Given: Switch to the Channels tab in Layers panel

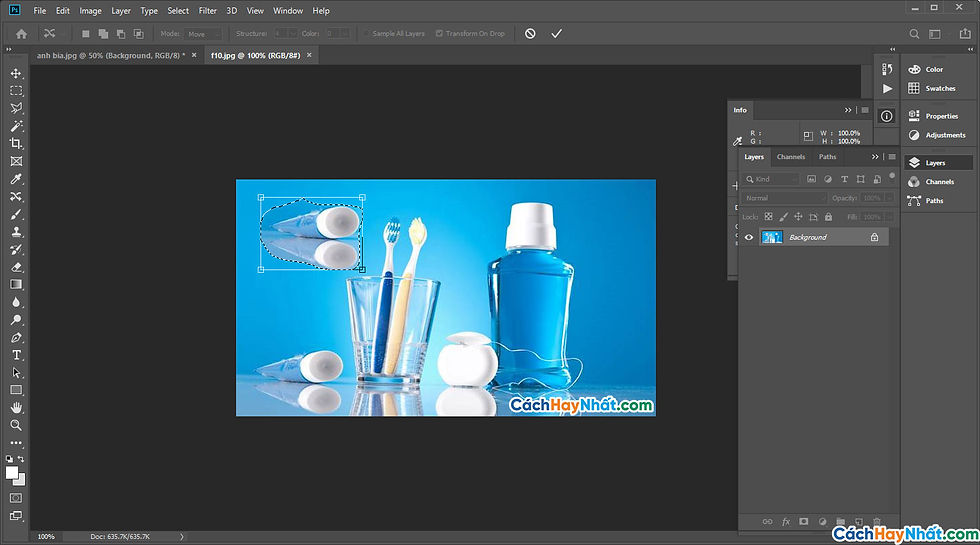Looking at the screenshot, I should point(791,157).
